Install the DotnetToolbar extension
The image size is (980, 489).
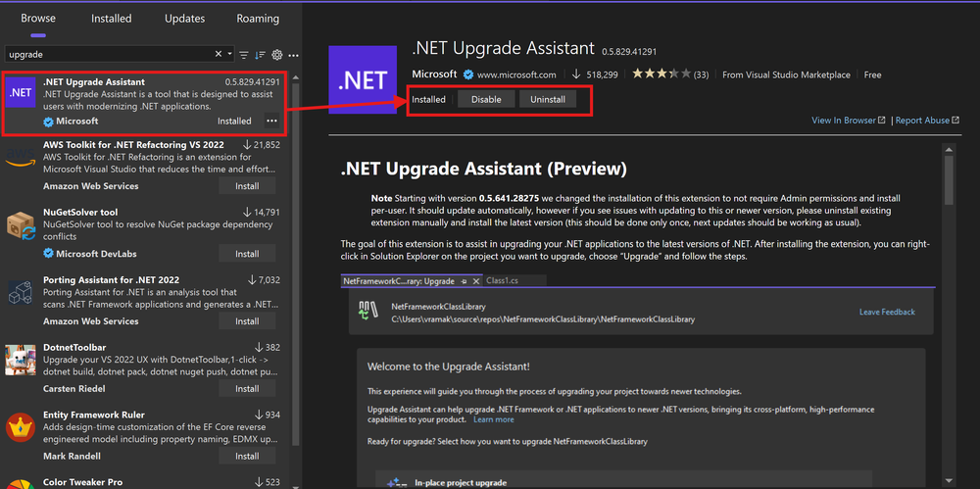point(247,389)
